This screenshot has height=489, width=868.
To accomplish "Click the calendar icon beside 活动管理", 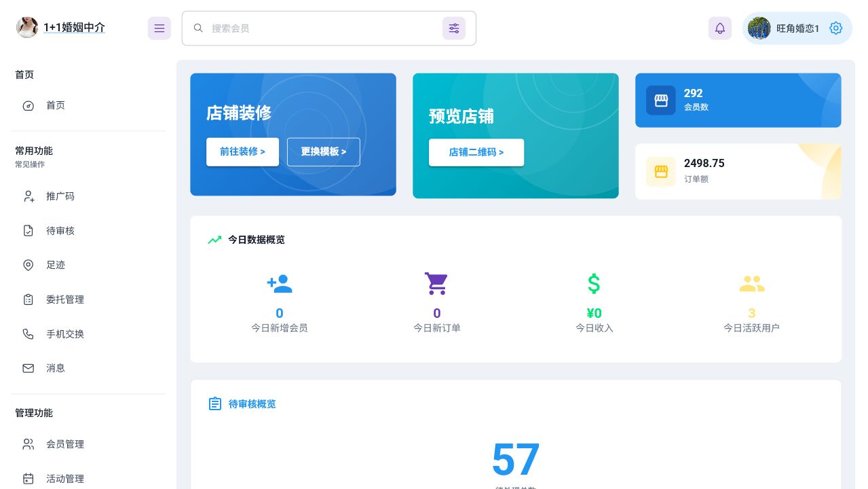I will [28, 479].
